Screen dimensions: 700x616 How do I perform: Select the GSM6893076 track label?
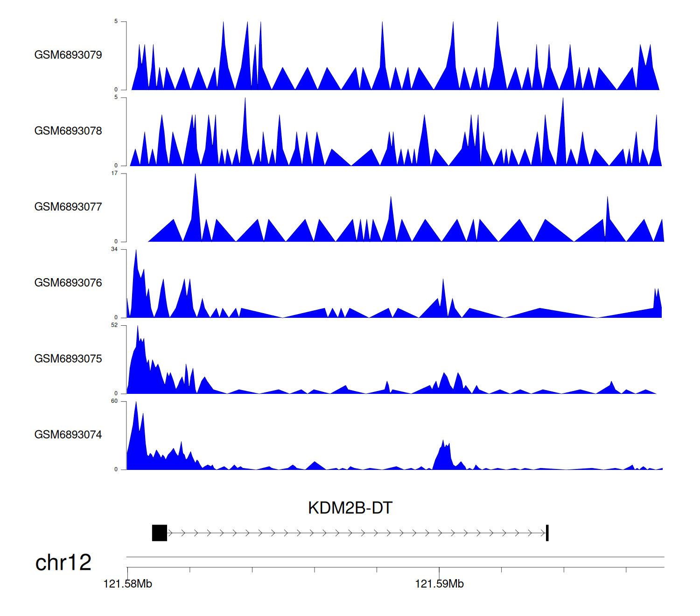(68, 283)
